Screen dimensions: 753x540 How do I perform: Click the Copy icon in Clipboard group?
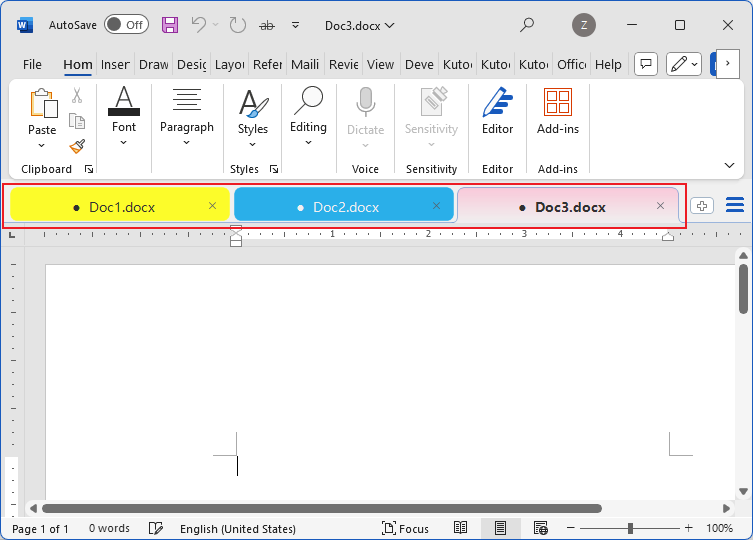[77, 121]
